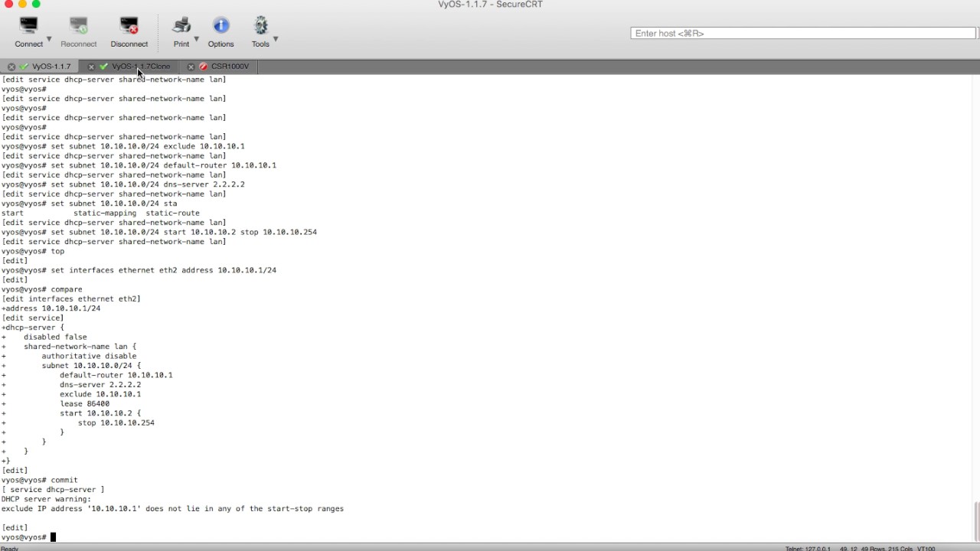Close the VyOS-1.1.7 tab
980x551 pixels.
[11, 67]
